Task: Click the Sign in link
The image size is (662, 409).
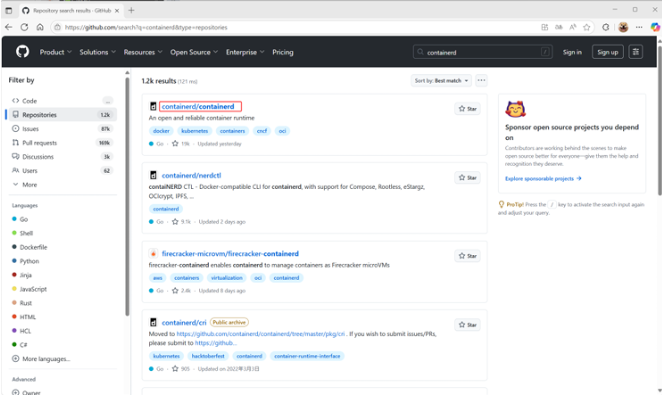Action: point(572,52)
